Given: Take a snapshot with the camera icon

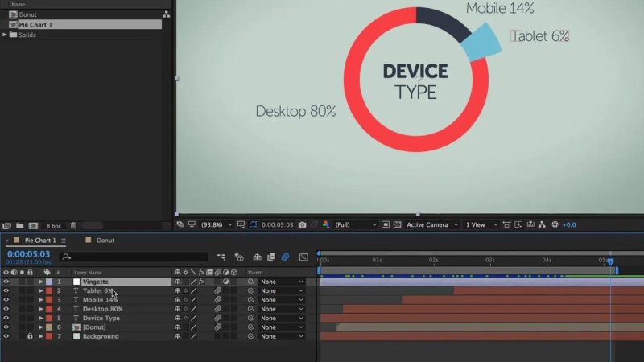Looking at the screenshot, I should pos(303,224).
